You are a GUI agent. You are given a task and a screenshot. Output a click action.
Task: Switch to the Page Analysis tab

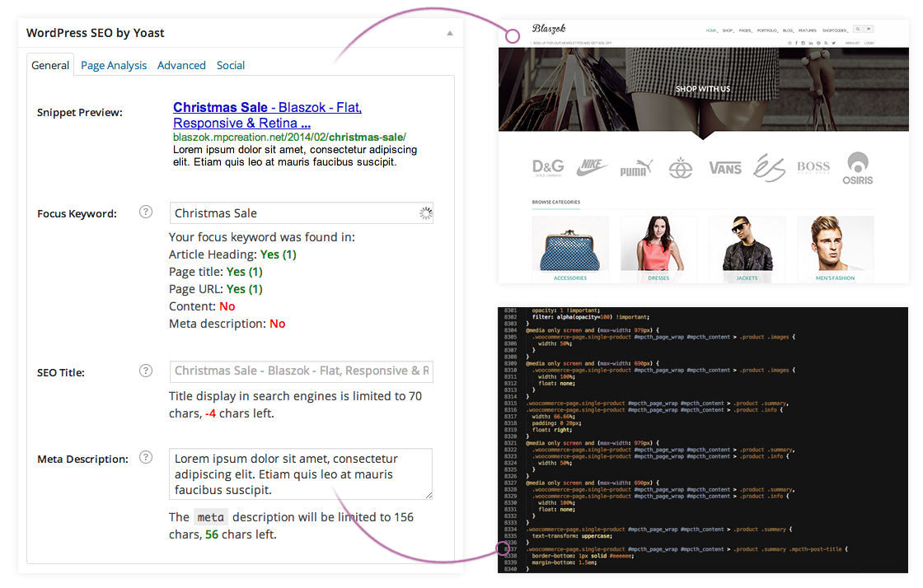(114, 65)
